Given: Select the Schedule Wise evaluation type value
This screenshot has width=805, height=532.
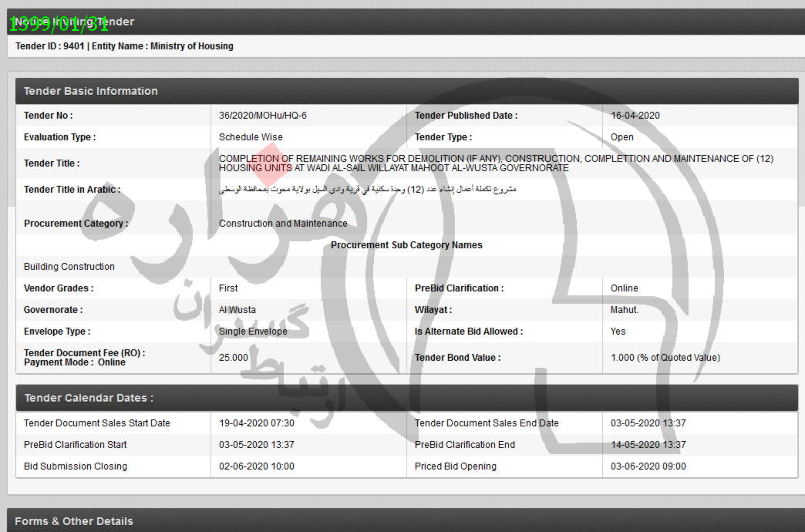Looking at the screenshot, I should tap(251, 137).
